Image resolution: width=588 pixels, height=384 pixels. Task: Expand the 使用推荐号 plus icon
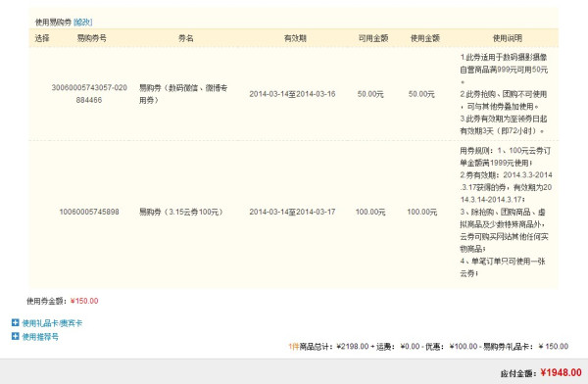point(16,336)
